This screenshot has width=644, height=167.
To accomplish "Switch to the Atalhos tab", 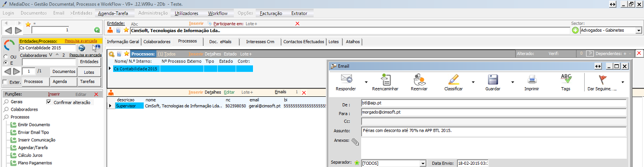I will [353, 42].
